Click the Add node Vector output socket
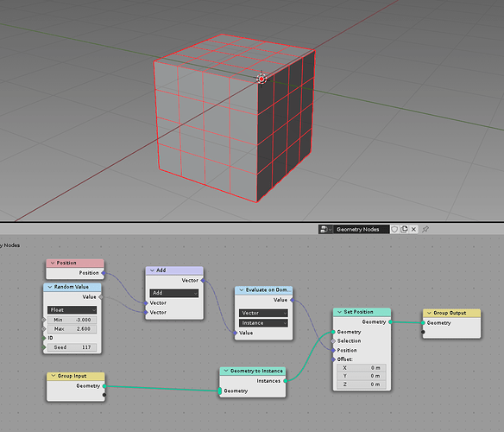504x432 pixels. point(203,281)
